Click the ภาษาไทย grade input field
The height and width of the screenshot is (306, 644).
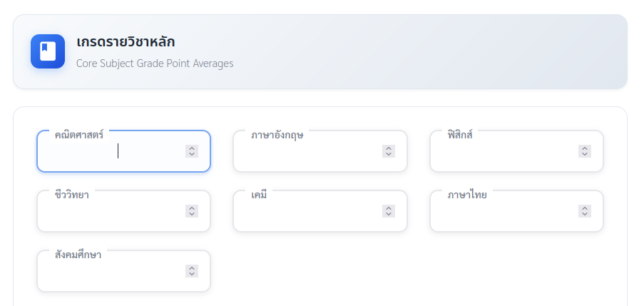click(x=504, y=211)
